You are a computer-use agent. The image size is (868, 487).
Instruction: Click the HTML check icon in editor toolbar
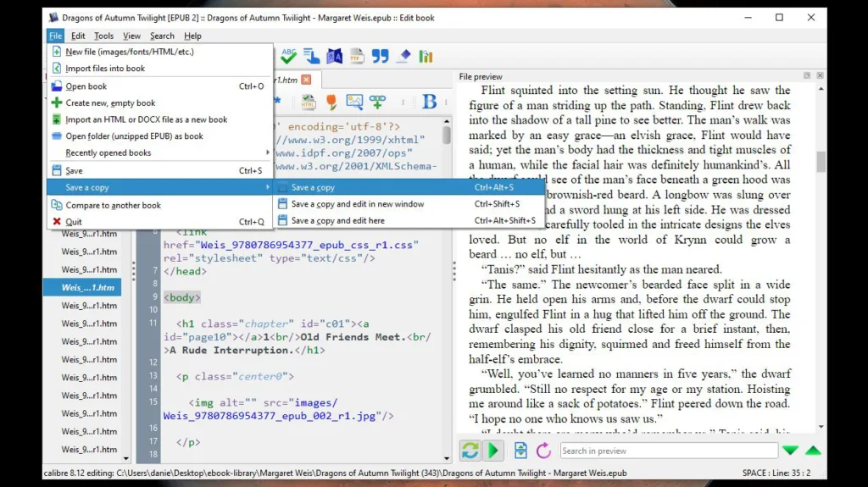(x=309, y=102)
